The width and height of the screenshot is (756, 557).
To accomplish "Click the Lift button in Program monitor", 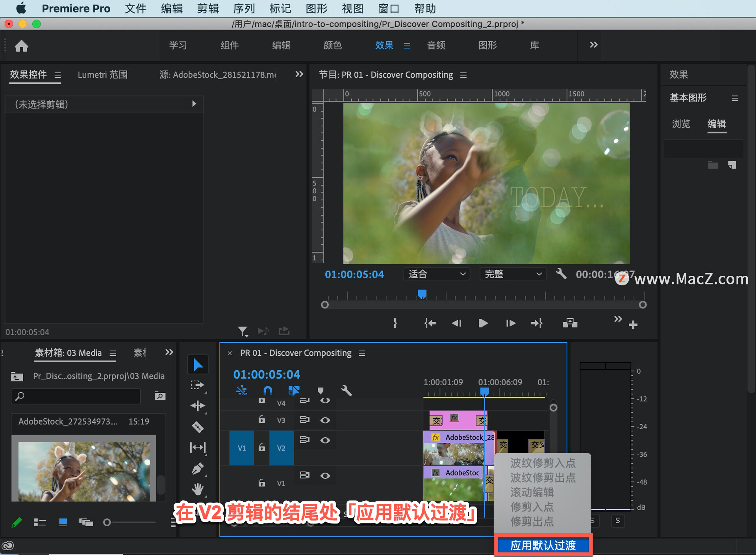I will [x=570, y=323].
